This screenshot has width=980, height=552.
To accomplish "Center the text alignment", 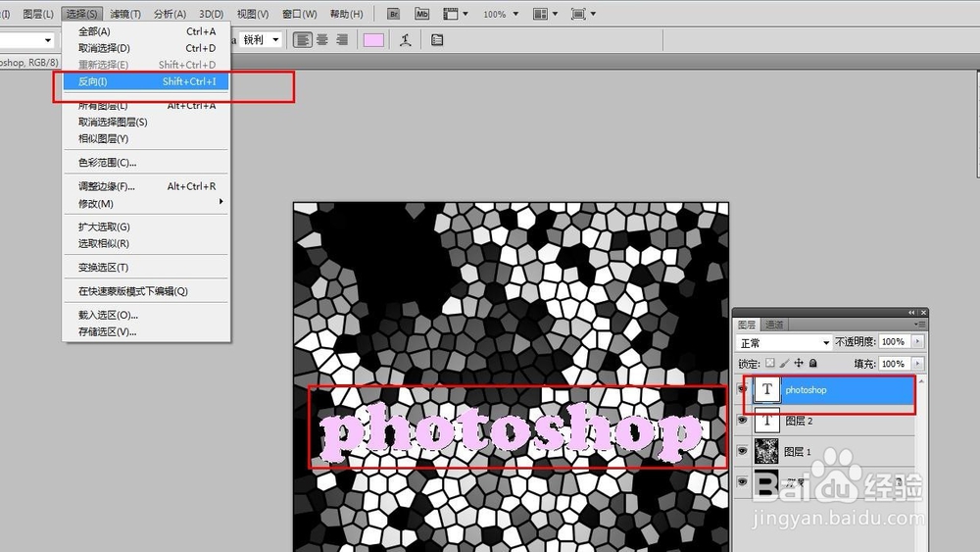I will click(321, 40).
